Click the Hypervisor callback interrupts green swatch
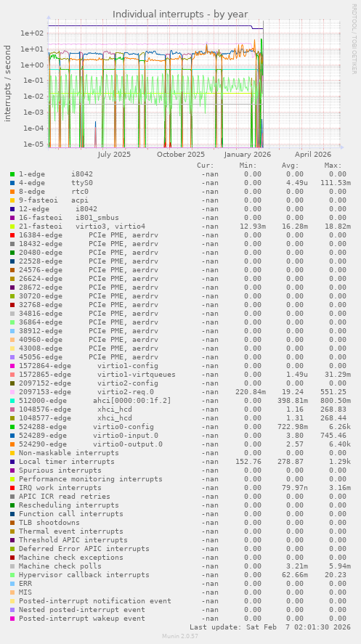The width and height of the screenshot is (361, 644). point(12,575)
